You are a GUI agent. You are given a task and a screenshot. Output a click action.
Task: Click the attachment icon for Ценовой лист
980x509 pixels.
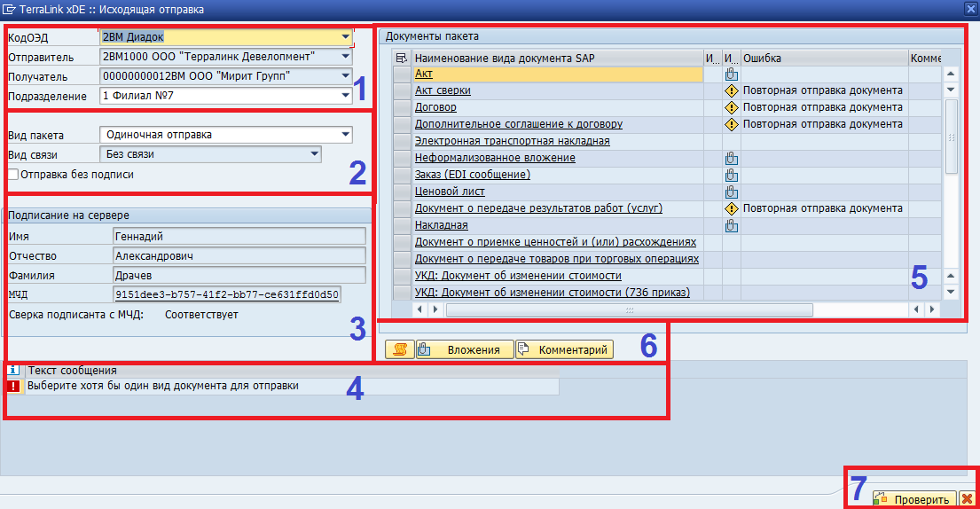(x=732, y=192)
